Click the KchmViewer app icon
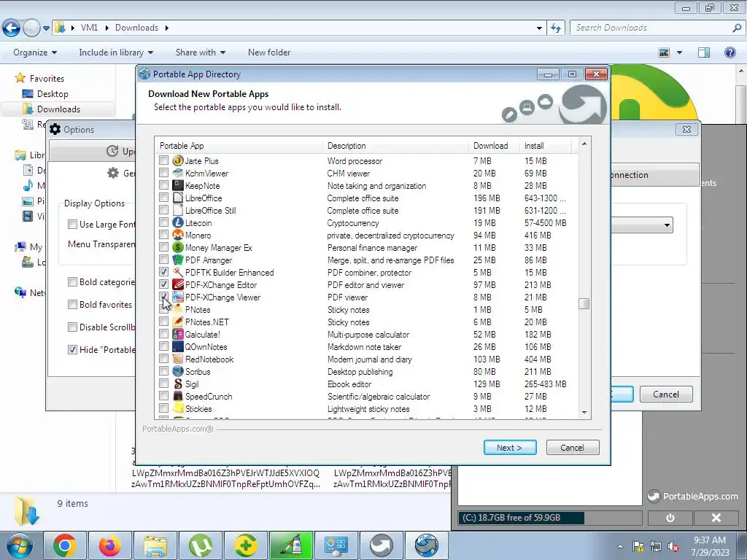The height and width of the screenshot is (560, 747). pos(178,174)
